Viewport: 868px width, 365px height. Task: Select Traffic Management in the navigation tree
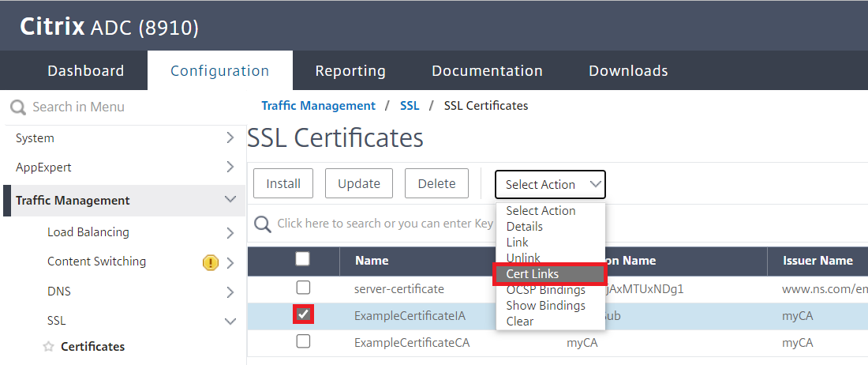(73, 201)
